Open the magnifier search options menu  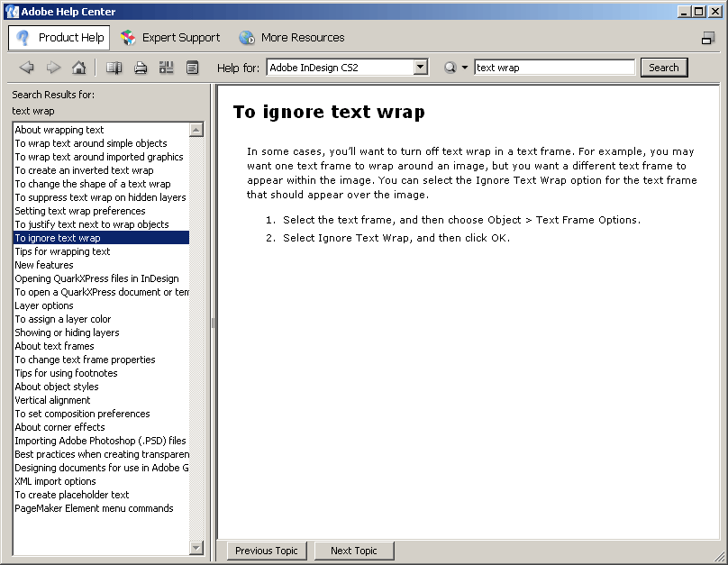coord(456,68)
